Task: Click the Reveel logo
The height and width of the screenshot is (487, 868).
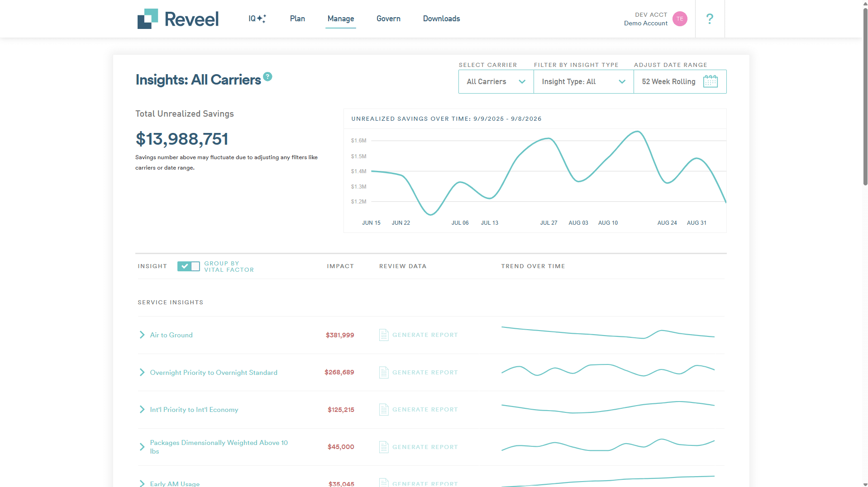Action: point(178,19)
